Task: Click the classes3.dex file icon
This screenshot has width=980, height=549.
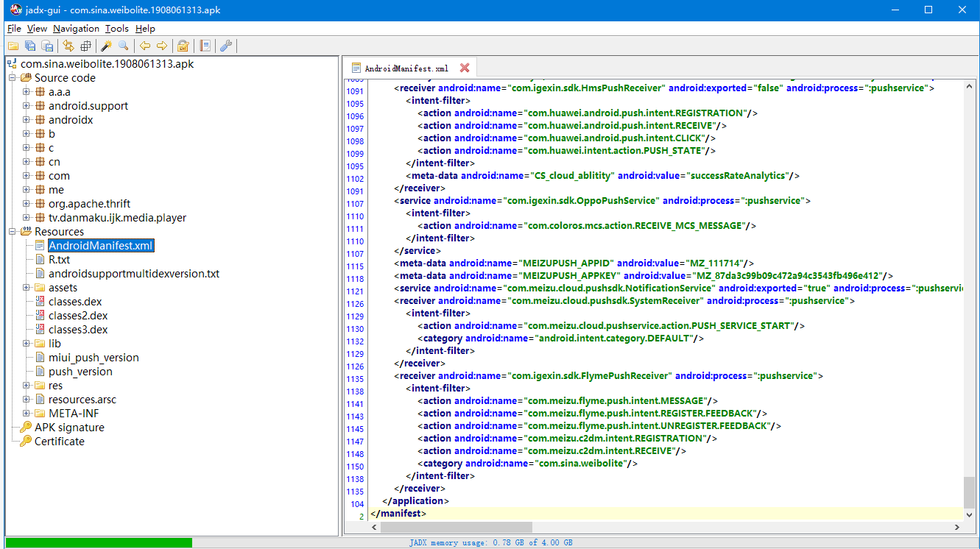Action: [40, 330]
